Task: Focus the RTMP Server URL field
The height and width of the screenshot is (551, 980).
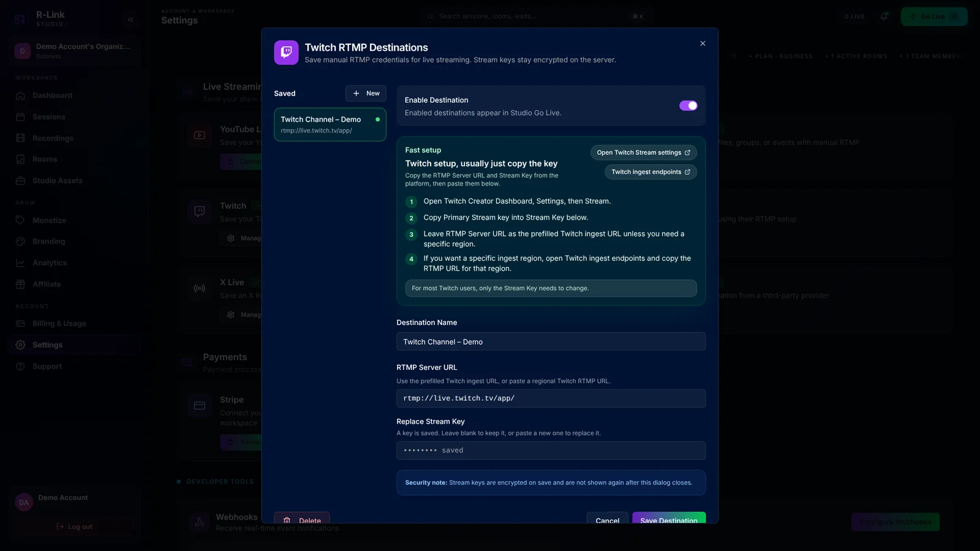Action: point(551,398)
